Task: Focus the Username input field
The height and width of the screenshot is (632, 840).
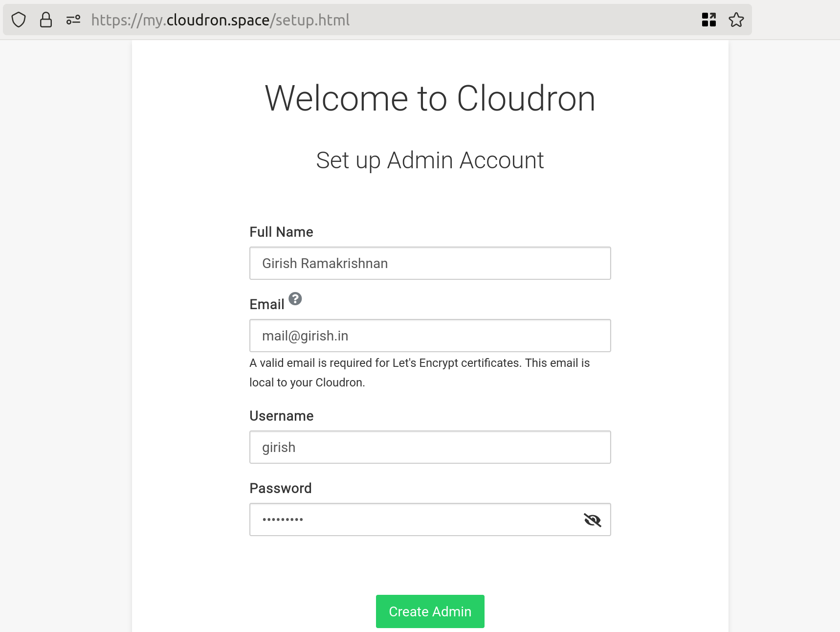Action: click(x=430, y=447)
